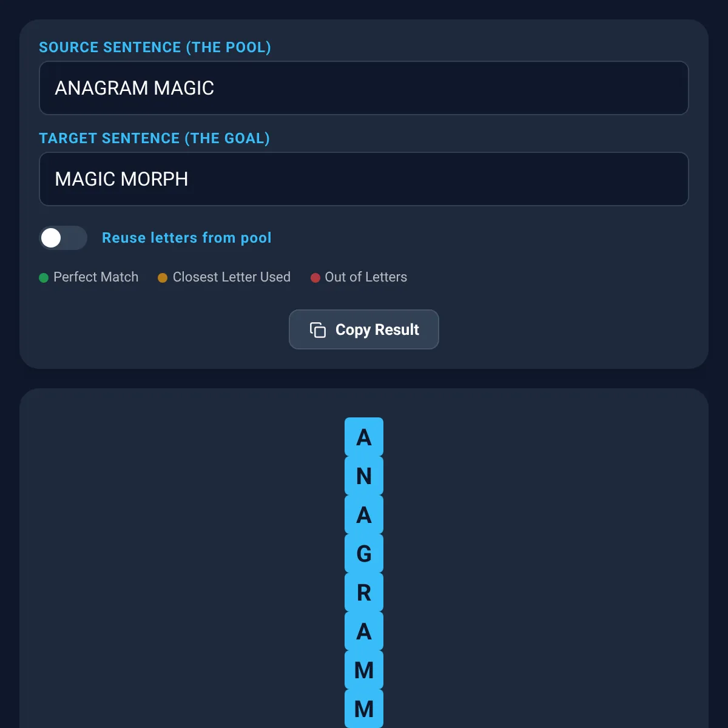This screenshot has height=728, width=728.
Task: Click the MAGIC MORPH target input field
Action: click(364, 179)
